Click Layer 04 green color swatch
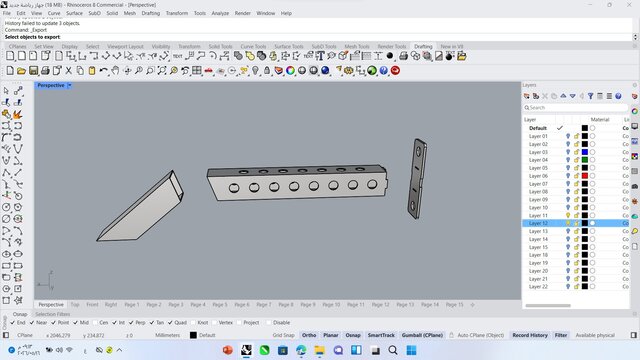Screen dimensions: 640x360 coord(585,160)
